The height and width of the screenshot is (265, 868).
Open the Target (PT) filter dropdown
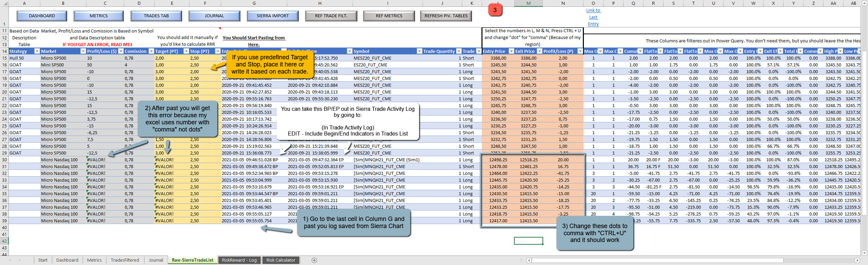[x=186, y=51]
